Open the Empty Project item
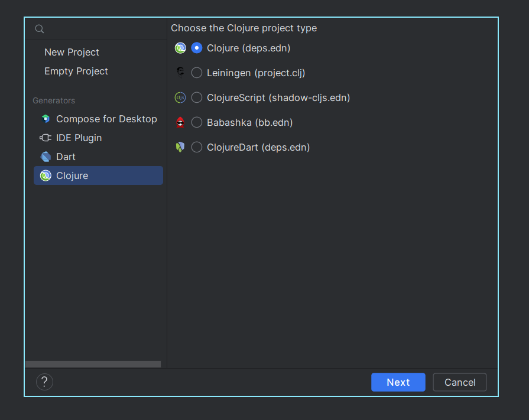 pyautogui.click(x=76, y=71)
